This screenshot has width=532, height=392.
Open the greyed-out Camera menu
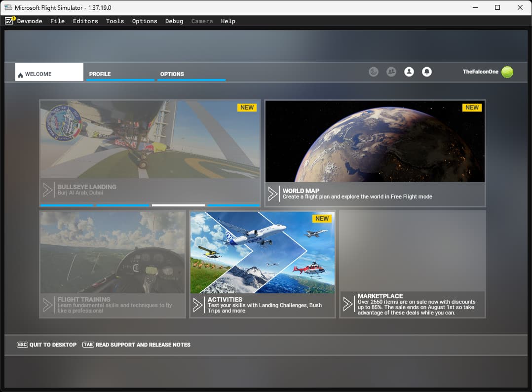coord(202,21)
